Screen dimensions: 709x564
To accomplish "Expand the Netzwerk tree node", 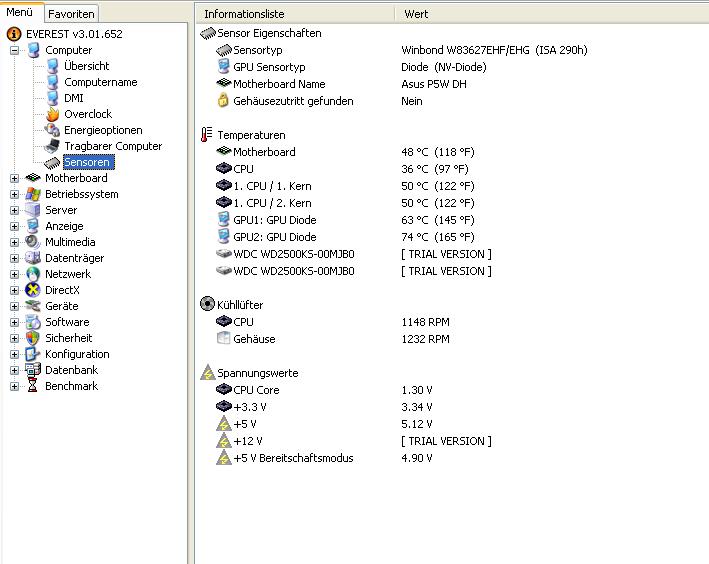I will (x=14, y=274).
